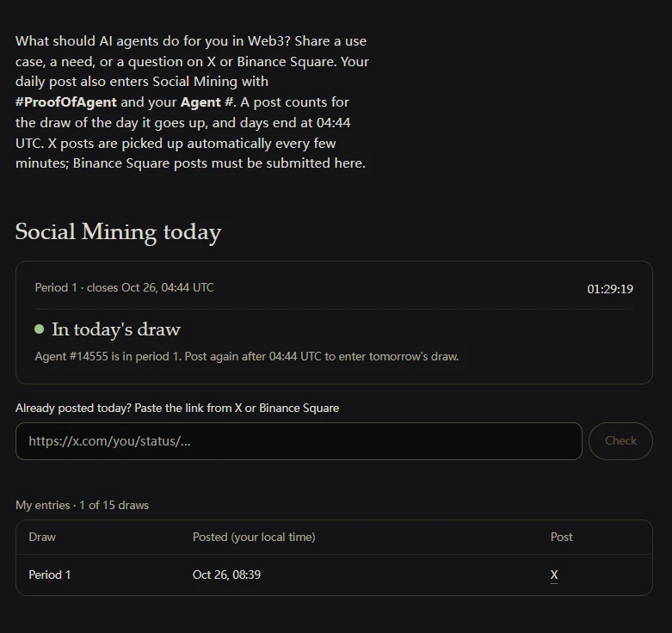Click the 'Oct 26, 08:39' table cell
Screen dimensions: 672x633
click(226, 575)
